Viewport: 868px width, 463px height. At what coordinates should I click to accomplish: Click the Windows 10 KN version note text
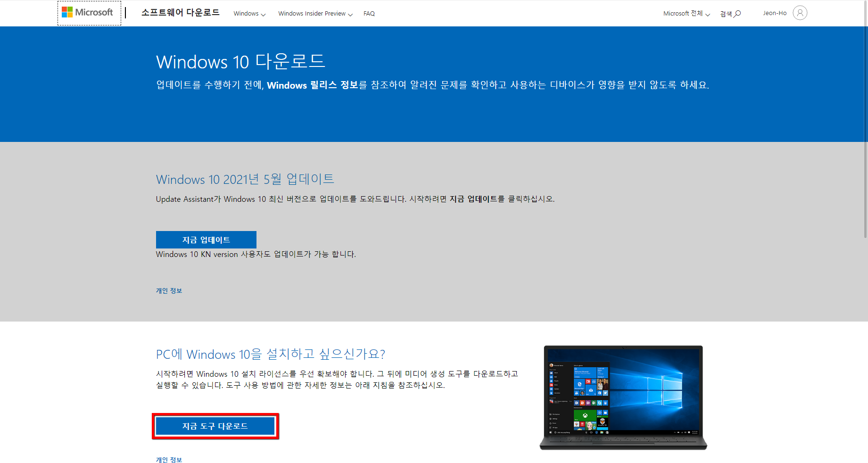(256, 255)
